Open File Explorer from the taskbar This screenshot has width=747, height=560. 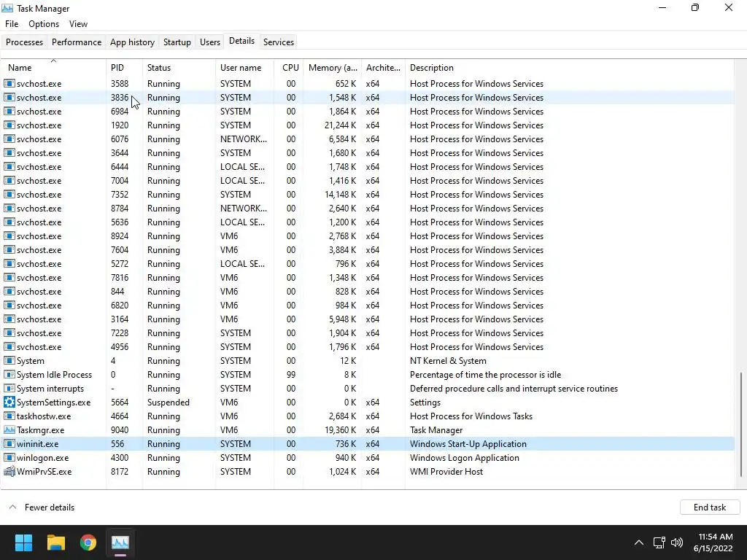point(55,542)
